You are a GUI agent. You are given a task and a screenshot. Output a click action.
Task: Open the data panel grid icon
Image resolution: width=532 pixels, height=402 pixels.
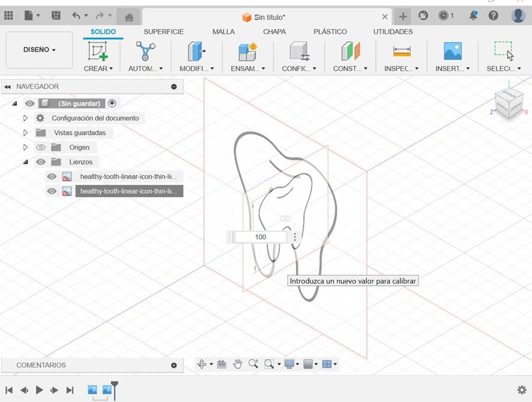[8, 16]
